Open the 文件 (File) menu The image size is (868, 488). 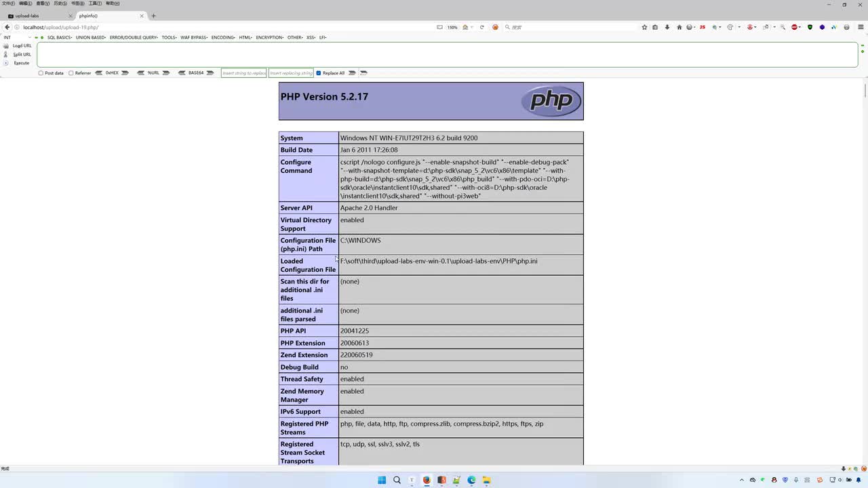point(8,3)
